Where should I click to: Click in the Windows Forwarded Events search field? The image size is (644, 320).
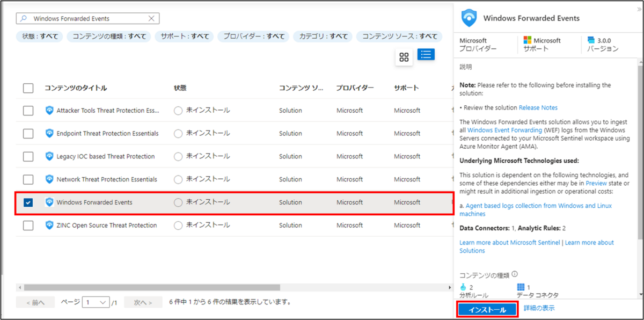click(89, 18)
